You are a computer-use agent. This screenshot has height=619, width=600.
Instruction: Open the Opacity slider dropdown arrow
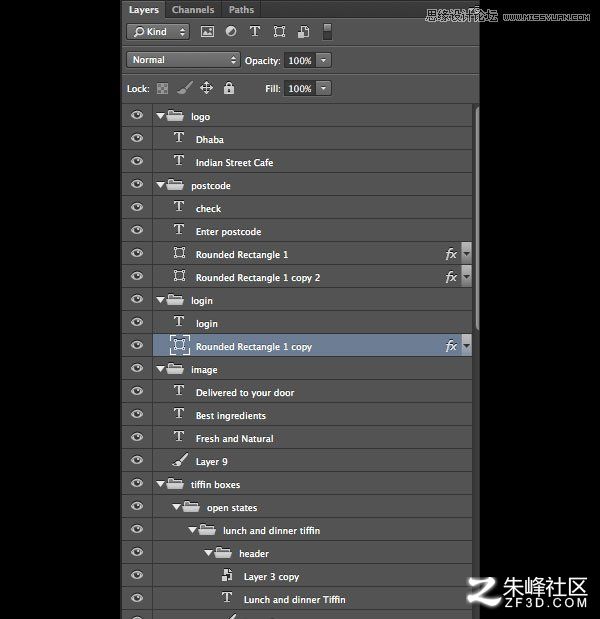[x=324, y=60]
